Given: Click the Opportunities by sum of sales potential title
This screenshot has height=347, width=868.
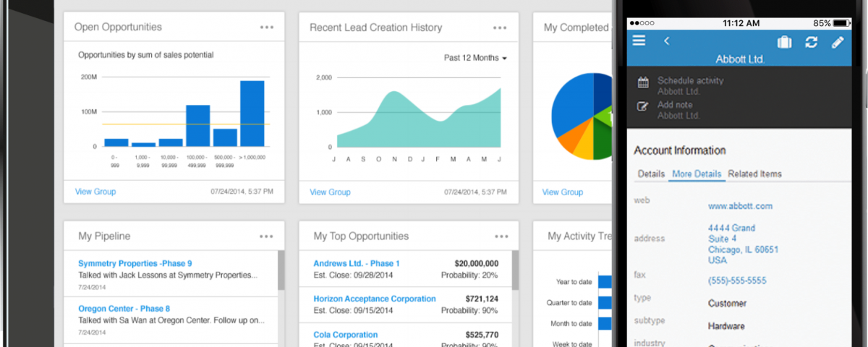Looking at the screenshot, I should point(145,55).
